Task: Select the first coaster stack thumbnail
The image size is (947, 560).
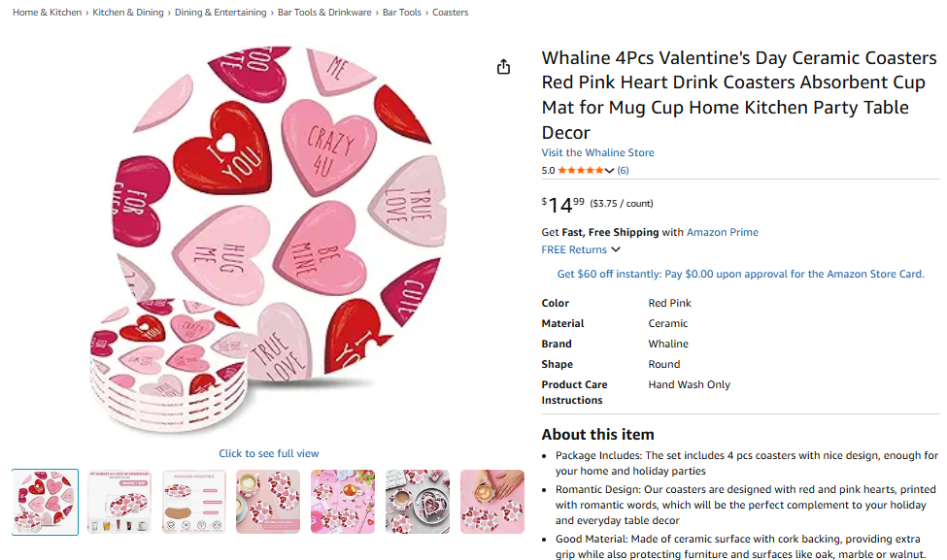Action: [x=45, y=502]
